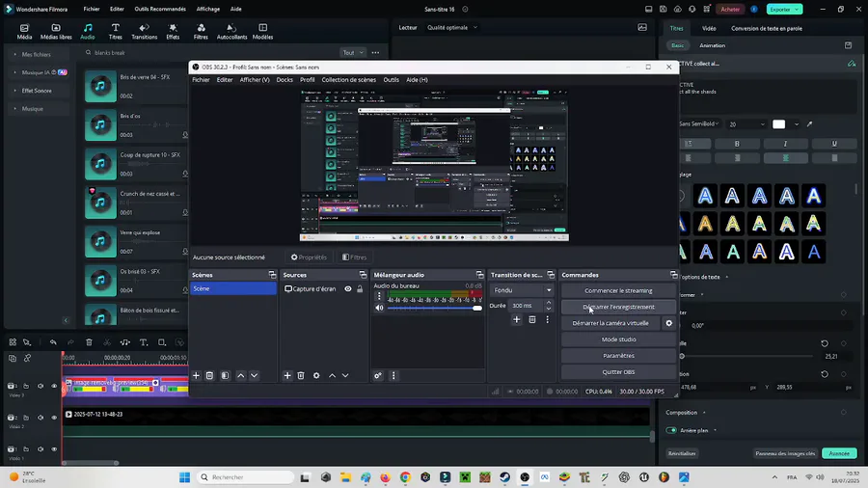This screenshot has width=868, height=488.
Task: Toggle visibility eye of Vidéo 3 track
Action: (x=54, y=386)
